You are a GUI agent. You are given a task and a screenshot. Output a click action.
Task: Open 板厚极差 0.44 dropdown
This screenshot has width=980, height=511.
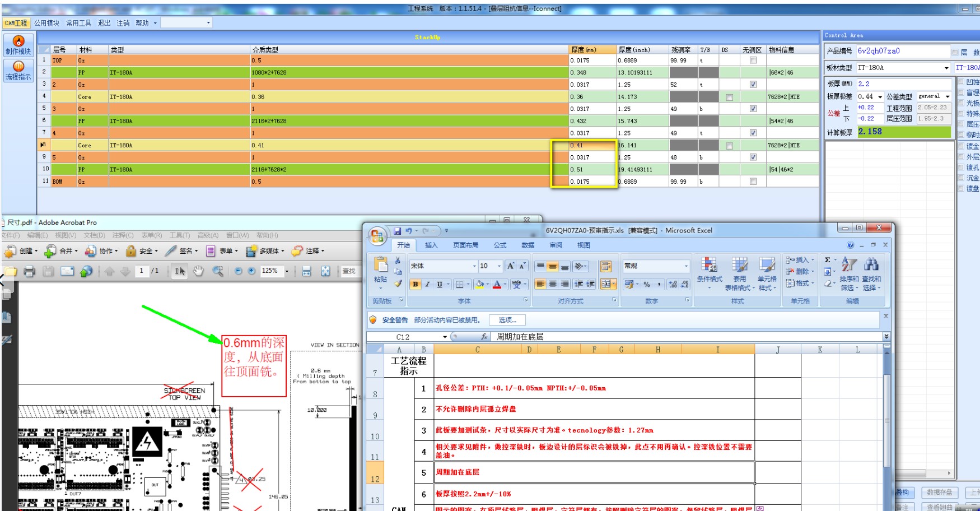point(880,97)
